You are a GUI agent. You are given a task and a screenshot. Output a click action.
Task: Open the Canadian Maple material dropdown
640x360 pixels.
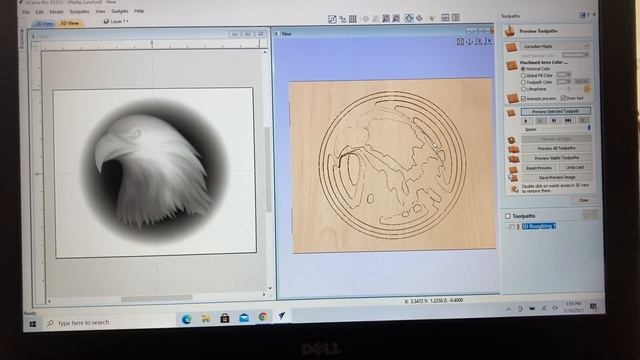coord(555,46)
